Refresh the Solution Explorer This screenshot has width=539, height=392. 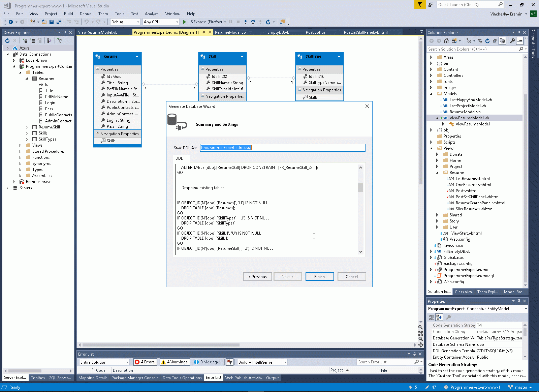487,41
